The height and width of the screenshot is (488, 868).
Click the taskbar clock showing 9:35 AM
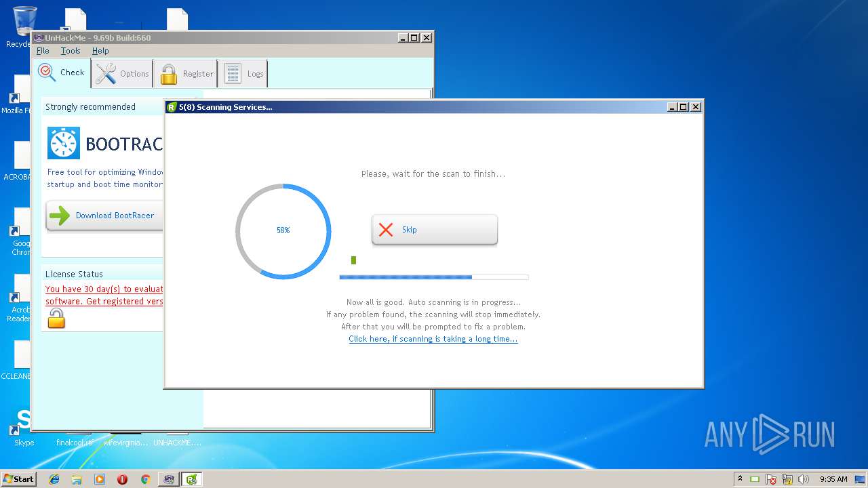point(833,479)
